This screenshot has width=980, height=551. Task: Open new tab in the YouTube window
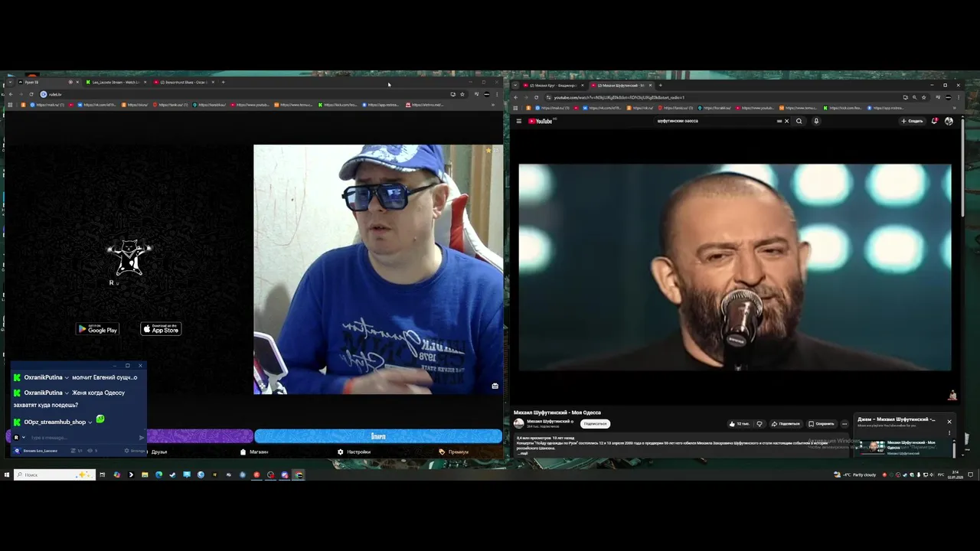660,85
